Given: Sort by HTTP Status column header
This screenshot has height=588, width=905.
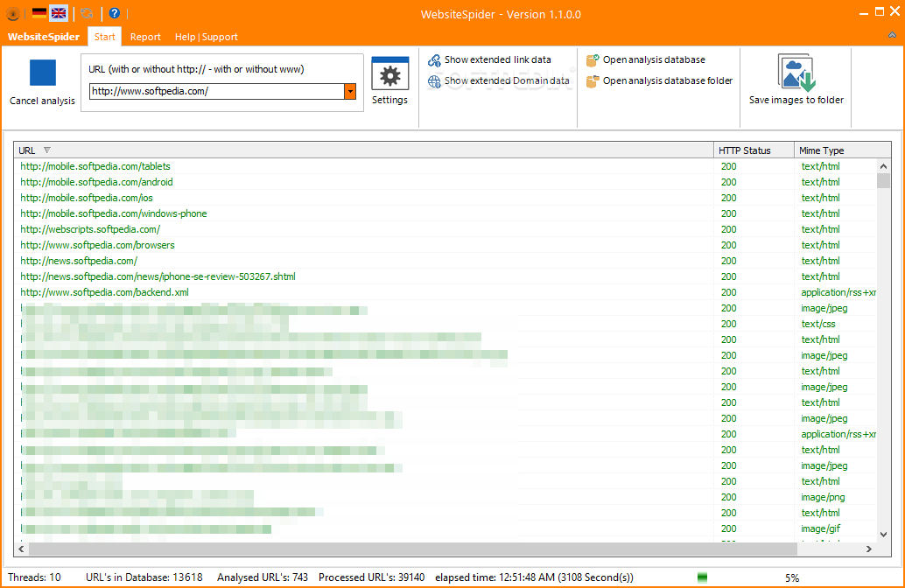Looking at the screenshot, I should 754,150.
